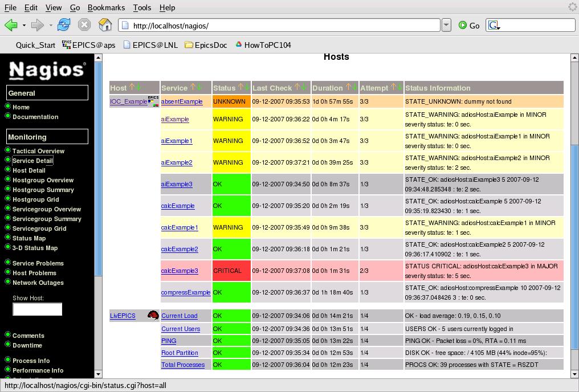Click the main page scrollbar up arrow

point(574,58)
